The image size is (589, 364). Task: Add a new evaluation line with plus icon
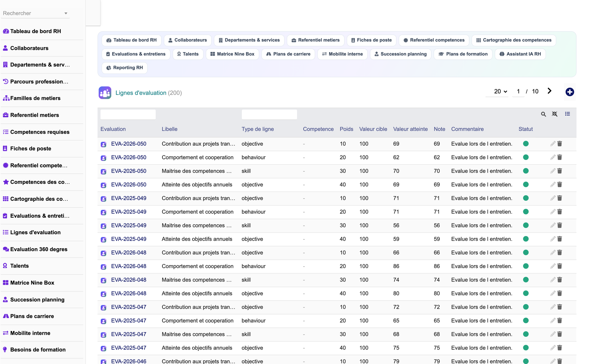pos(570,92)
